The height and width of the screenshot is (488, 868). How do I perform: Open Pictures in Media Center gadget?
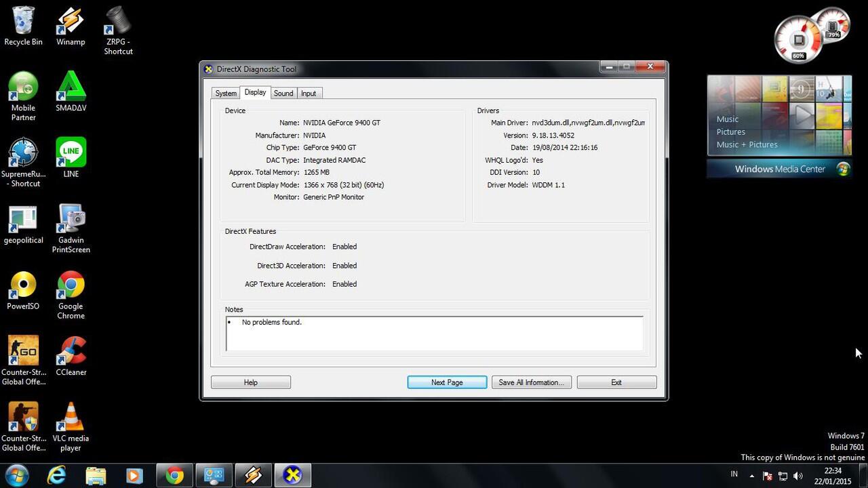pyautogui.click(x=731, y=132)
